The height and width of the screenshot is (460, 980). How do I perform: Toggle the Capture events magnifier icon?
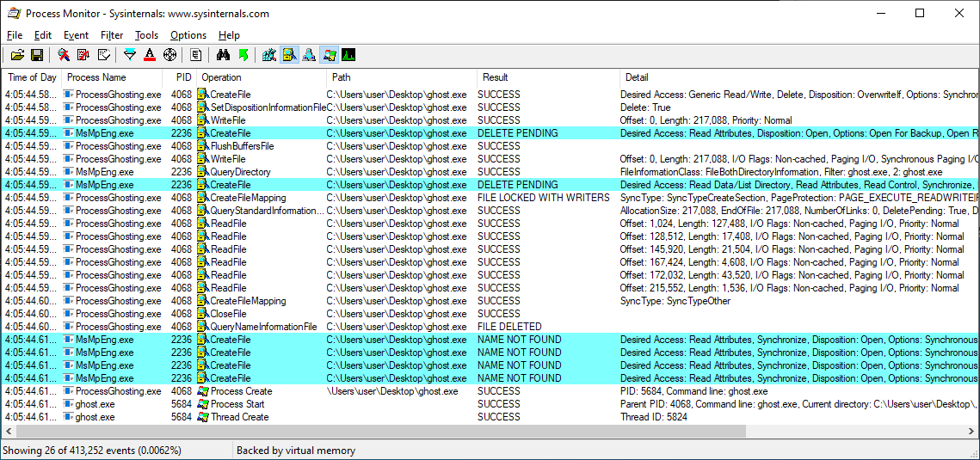pos(64,55)
